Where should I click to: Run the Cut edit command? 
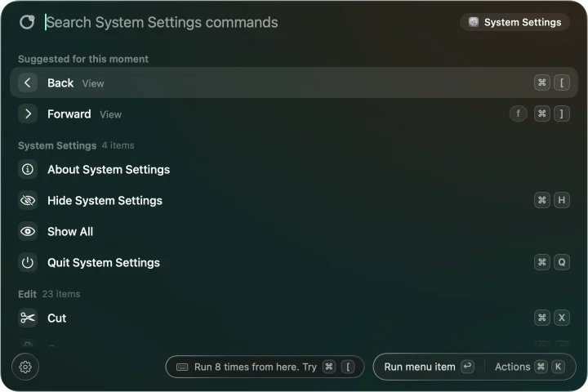click(x=294, y=318)
